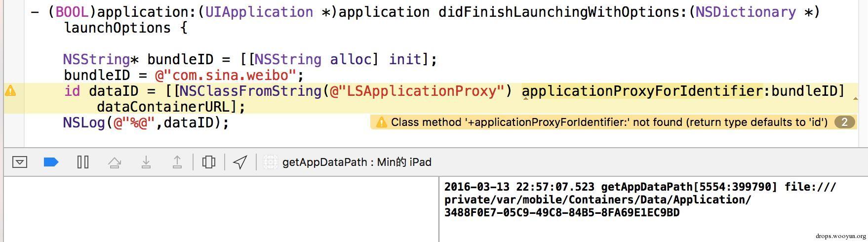The height and width of the screenshot is (242, 868).
Task: Click the yellow warning icon in banner
Action: click(x=381, y=122)
